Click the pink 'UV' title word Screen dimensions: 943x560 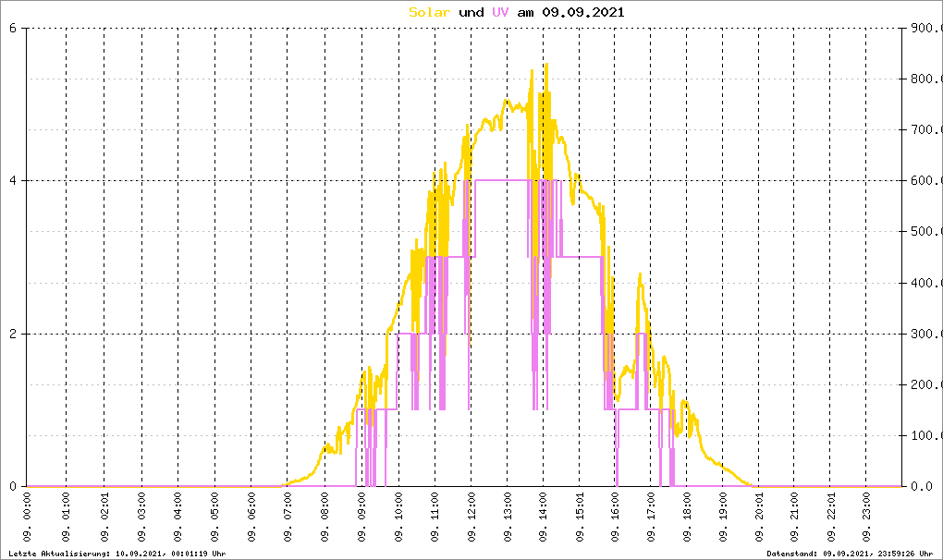pos(500,12)
